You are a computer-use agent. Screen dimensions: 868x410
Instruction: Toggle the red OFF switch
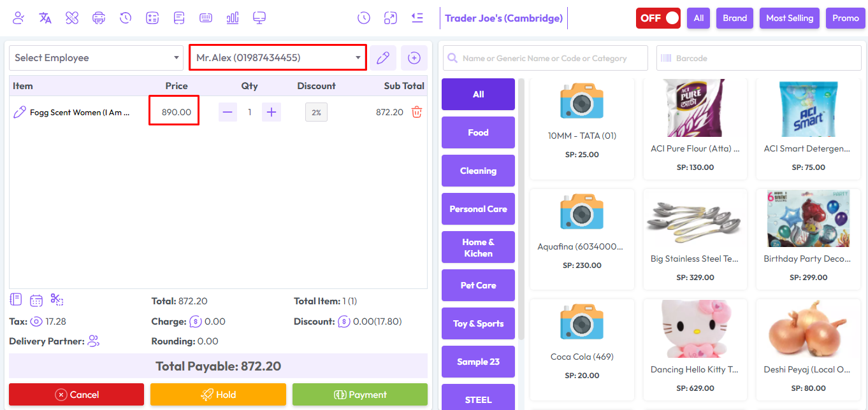point(658,18)
